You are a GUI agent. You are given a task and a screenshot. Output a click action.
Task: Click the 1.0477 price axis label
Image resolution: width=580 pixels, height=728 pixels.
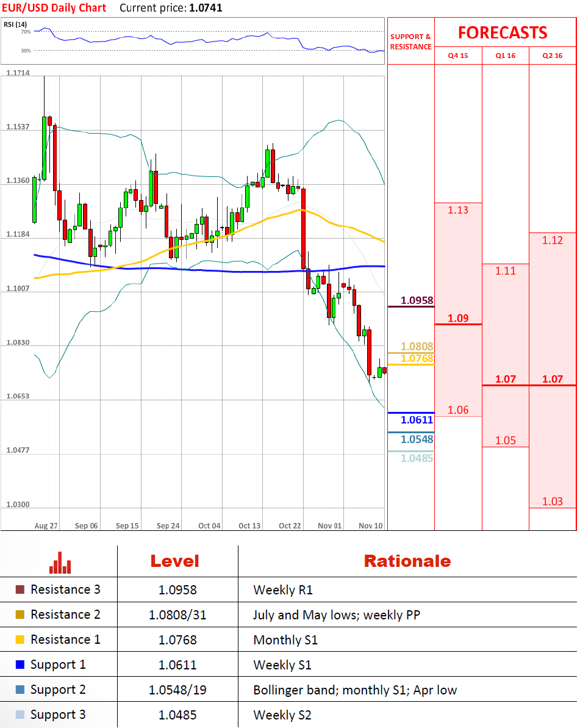18,450
